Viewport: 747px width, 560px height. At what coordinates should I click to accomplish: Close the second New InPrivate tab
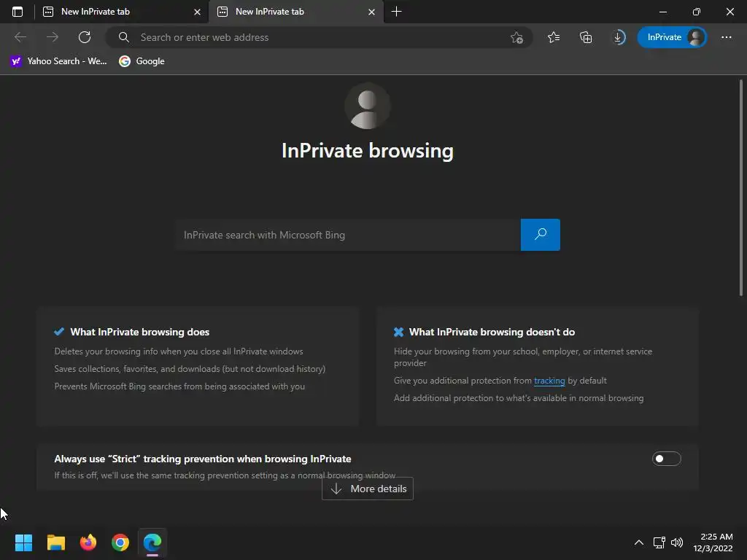tap(371, 12)
